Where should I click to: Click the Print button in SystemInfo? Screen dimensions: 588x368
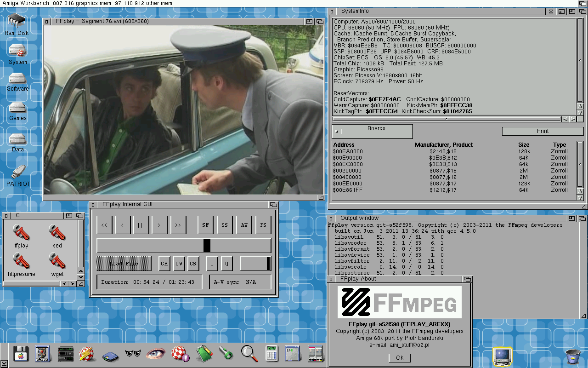pyautogui.click(x=543, y=131)
